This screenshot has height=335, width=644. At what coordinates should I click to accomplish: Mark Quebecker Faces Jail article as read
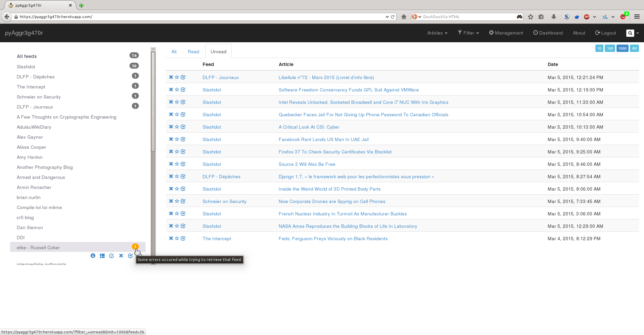[x=183, y=114]
